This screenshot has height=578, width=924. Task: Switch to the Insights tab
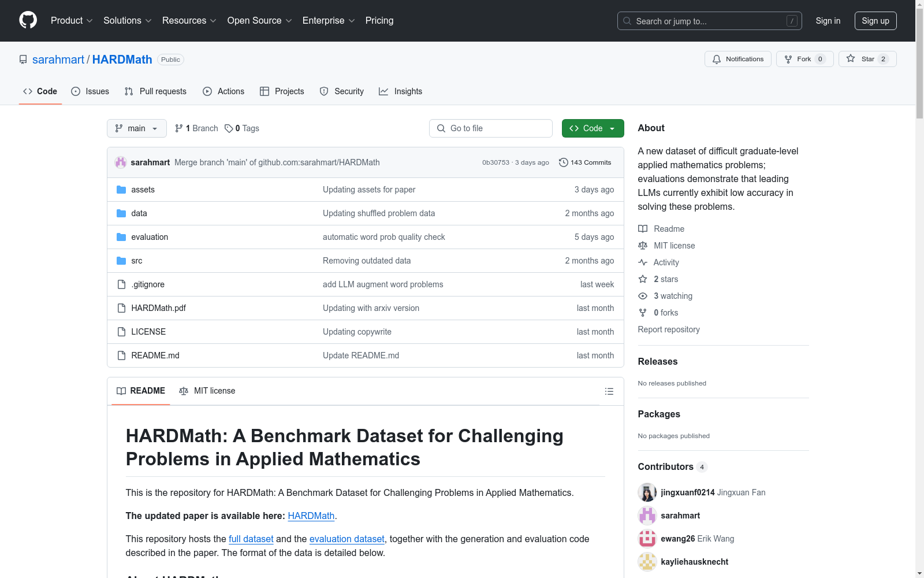(x=401, y=91)
